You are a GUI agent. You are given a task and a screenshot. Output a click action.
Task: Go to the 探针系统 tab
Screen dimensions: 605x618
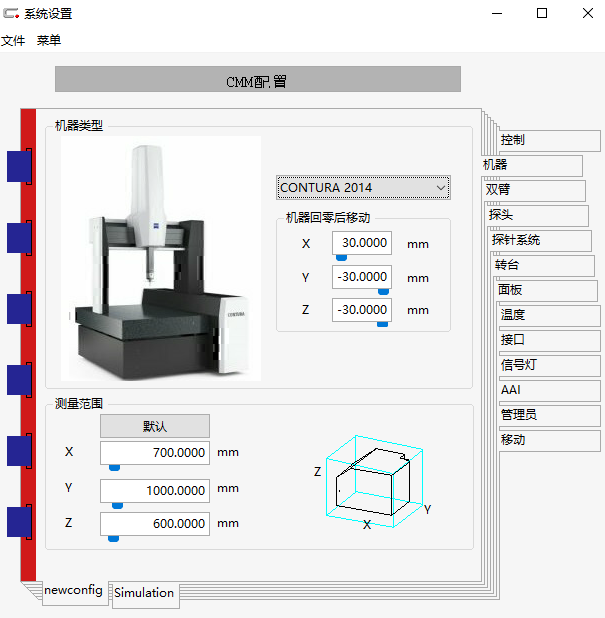point(516,240)
